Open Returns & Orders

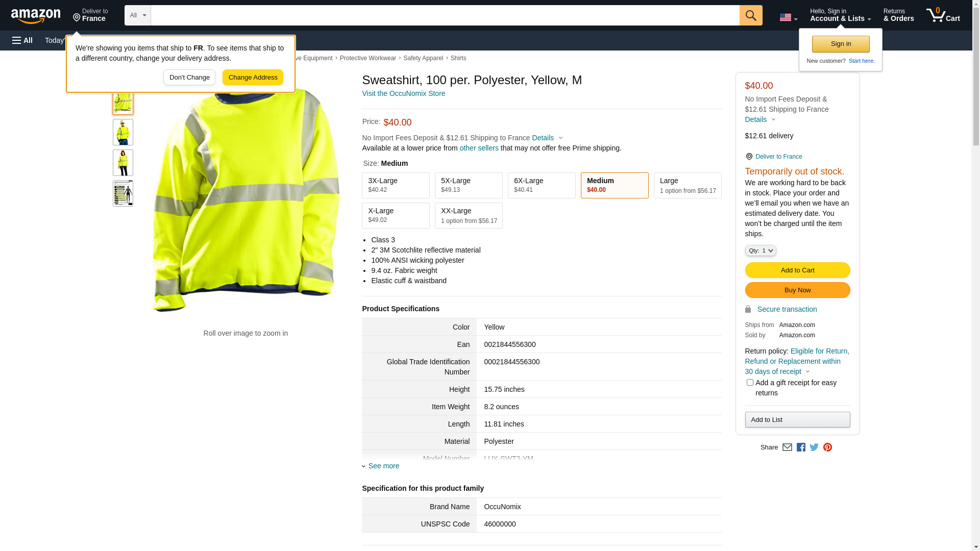point(898,15)
